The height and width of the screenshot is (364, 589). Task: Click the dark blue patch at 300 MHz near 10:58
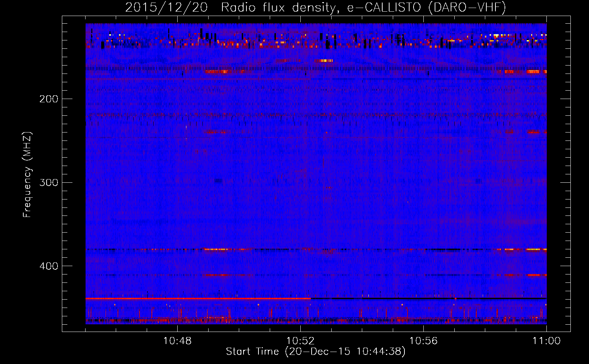pos(478,181)
